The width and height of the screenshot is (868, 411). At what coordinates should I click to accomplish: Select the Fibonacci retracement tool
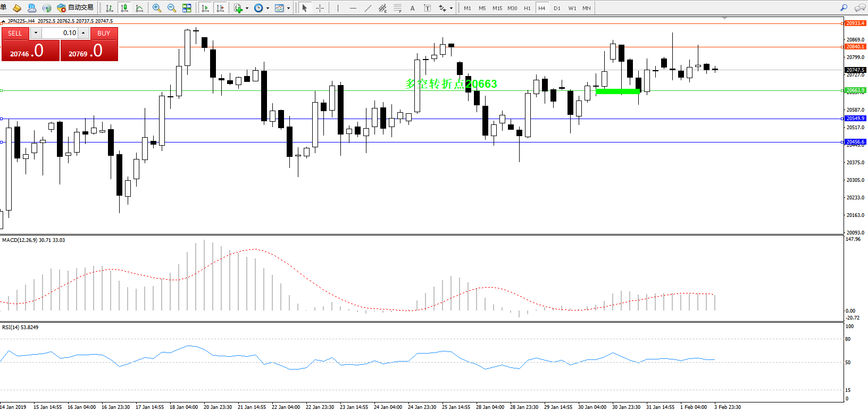[398, 8]
